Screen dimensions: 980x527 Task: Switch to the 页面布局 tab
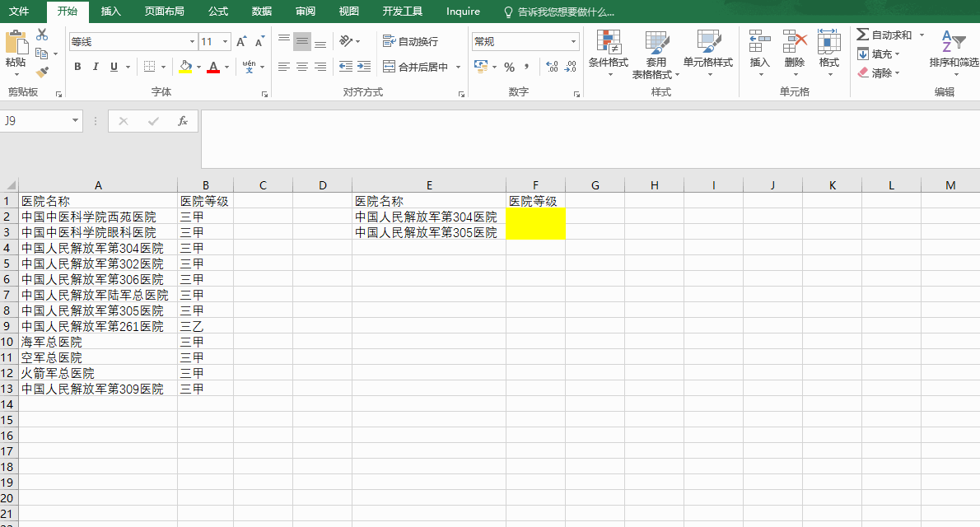(165, 12)
